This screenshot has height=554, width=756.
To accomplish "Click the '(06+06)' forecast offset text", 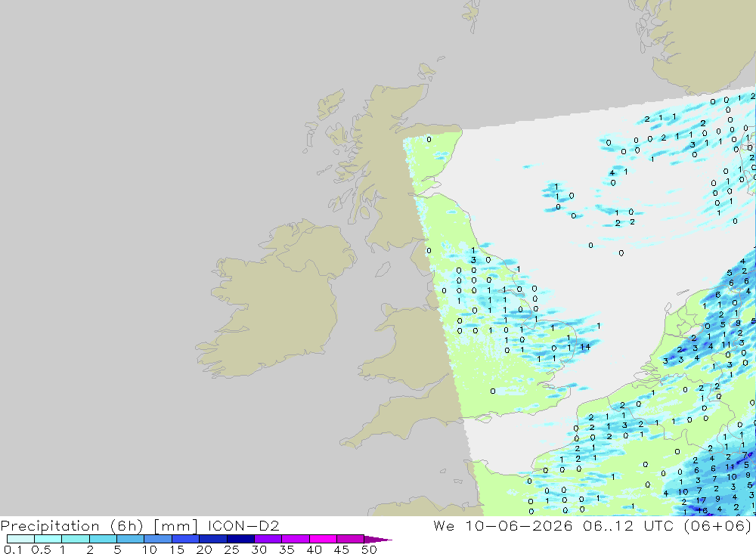I will [x=717, y=526].
